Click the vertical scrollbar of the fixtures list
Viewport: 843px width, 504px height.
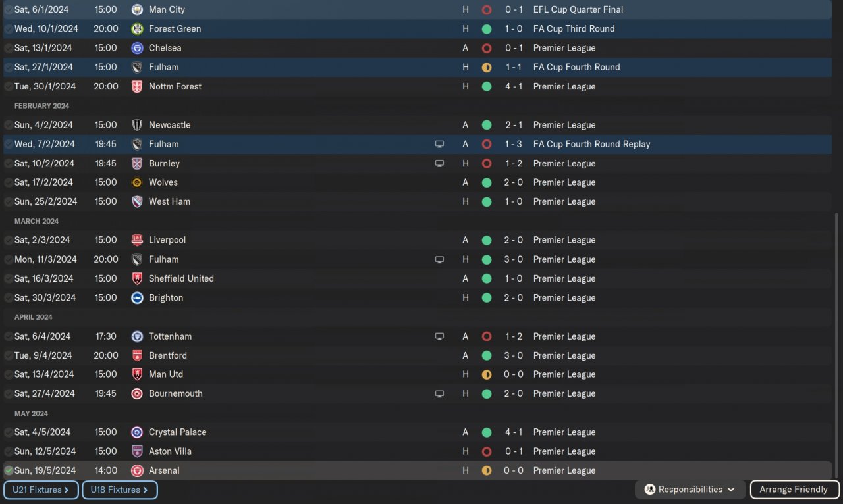(837, 342)
